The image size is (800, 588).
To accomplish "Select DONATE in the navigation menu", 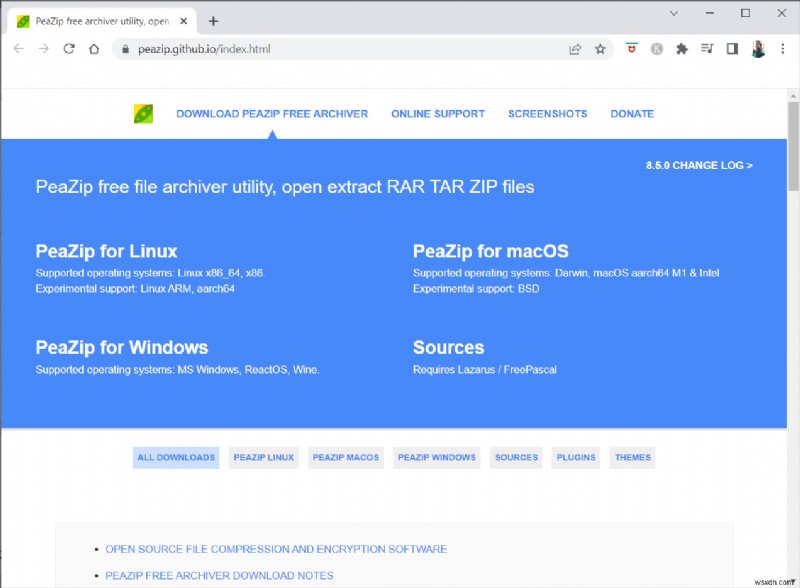I will pos(632,113).
